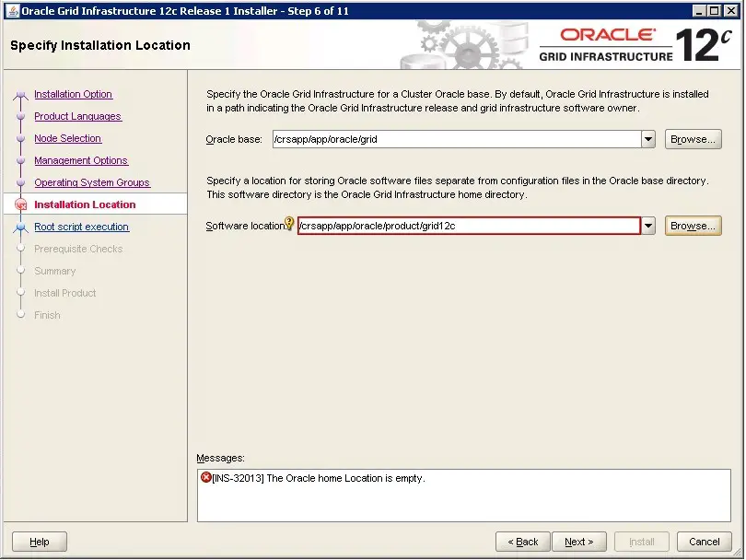
Task: Click the Cancel button
Action: [705, 542]
